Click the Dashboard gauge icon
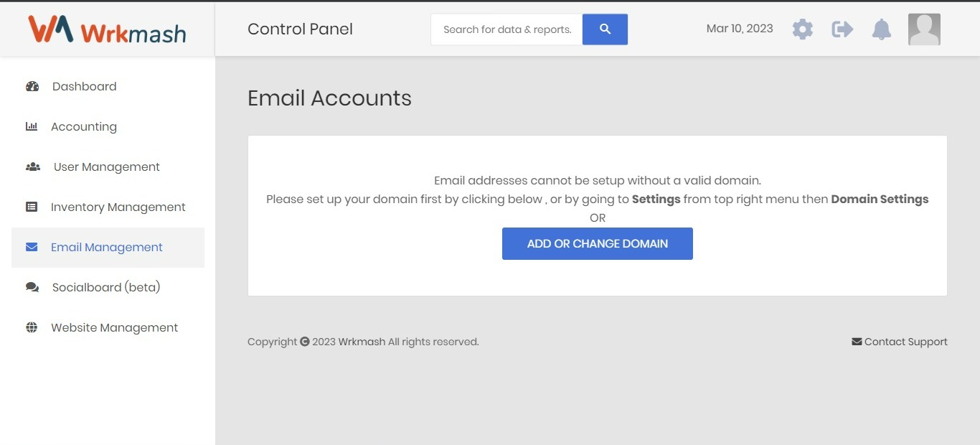Image resolution: width=980 pixels, height=445 pixels. coord(32,87)
